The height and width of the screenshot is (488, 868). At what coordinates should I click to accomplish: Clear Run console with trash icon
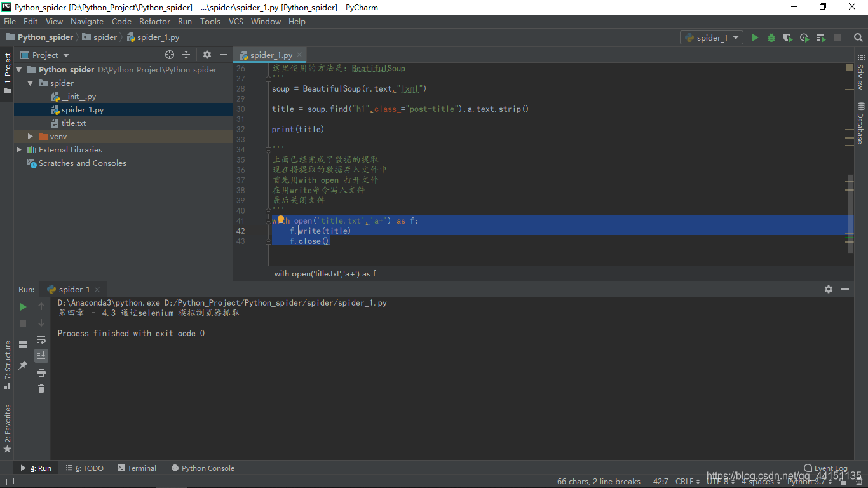click(41, 388)
